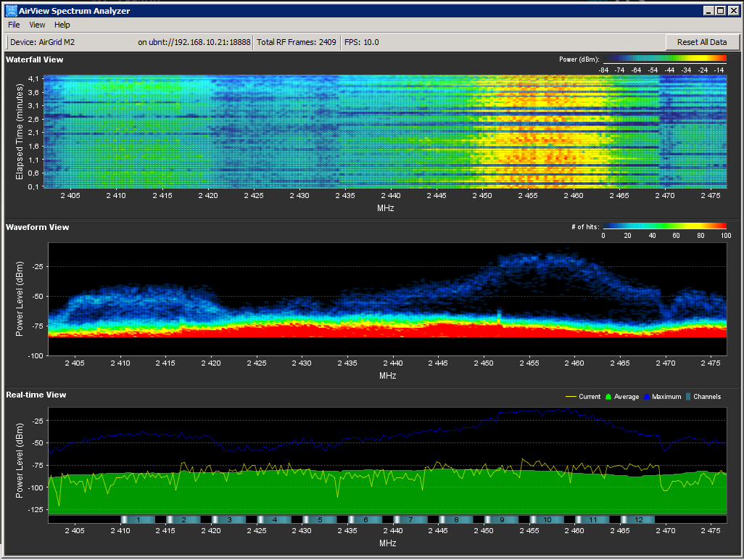Click the Channels legend square icon
Image resolution: width=744 pixels, height=560 pixels.
[x=687, y=397]
